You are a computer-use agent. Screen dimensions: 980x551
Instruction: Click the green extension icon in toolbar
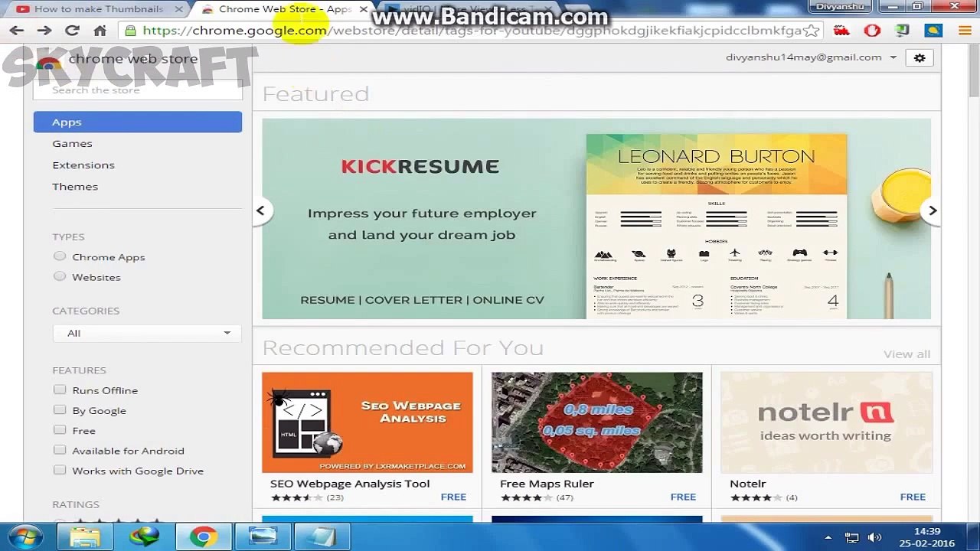tap(903, 31)
